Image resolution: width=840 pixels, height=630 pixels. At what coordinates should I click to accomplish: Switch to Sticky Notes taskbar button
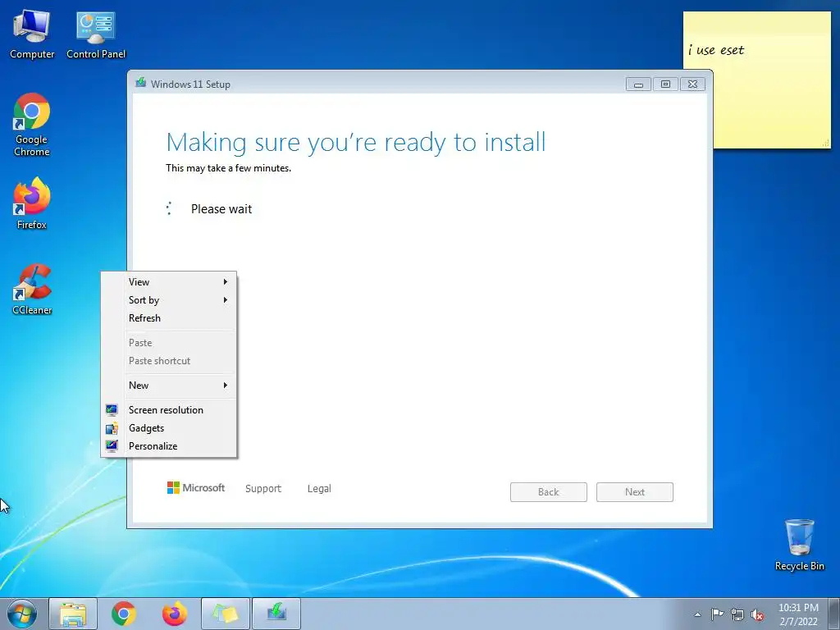[226, 614]
